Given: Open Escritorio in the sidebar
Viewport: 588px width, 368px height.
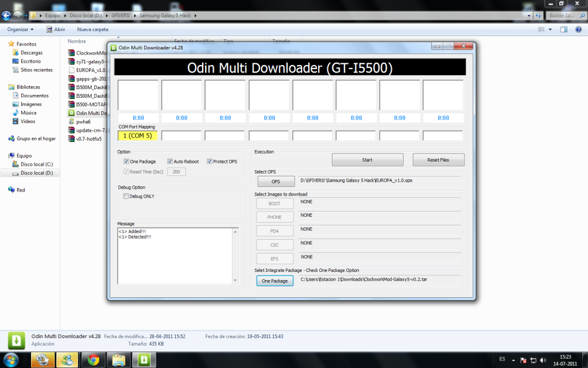Looking at the screenshot, I should tap(31, 61).
